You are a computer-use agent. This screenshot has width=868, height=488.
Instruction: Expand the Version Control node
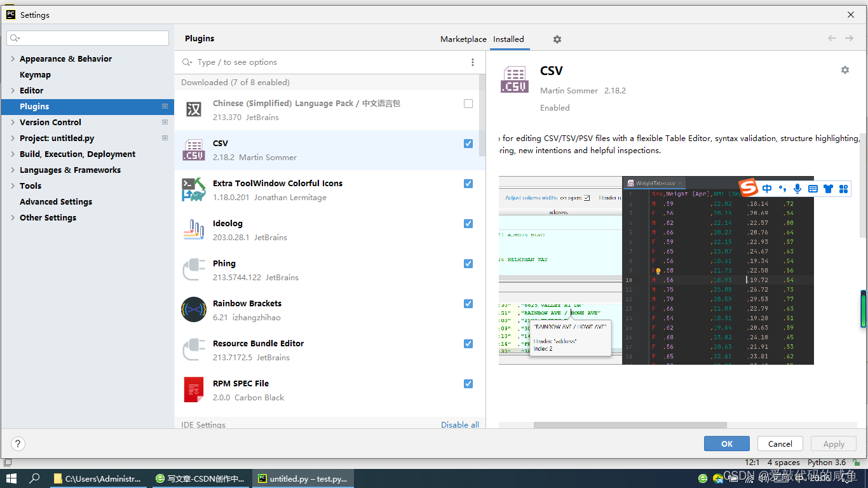pos(13,122)
